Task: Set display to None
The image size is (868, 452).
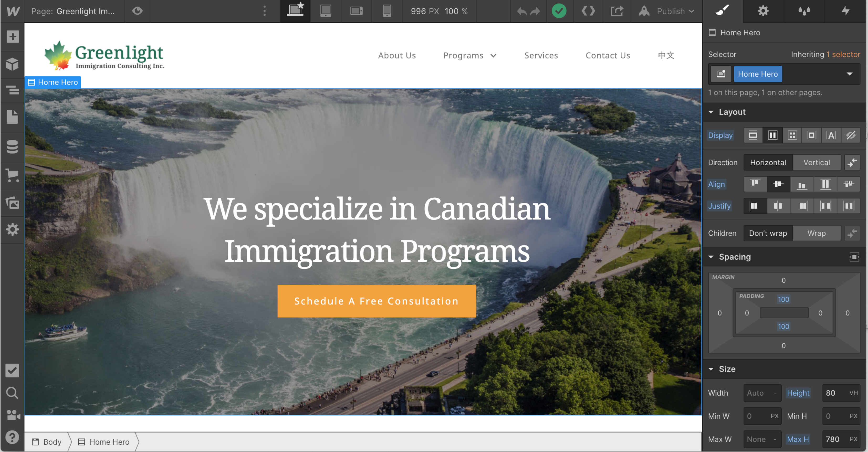Action: point(850,135)
